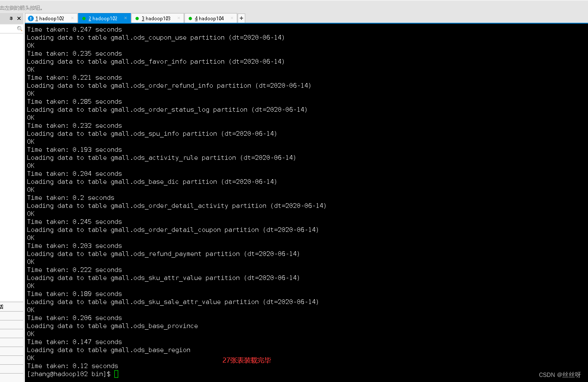Click the line loading gmall.ods_order_status_log partition
Viewport: 588px width, 382px height.
tap(167, 110)
